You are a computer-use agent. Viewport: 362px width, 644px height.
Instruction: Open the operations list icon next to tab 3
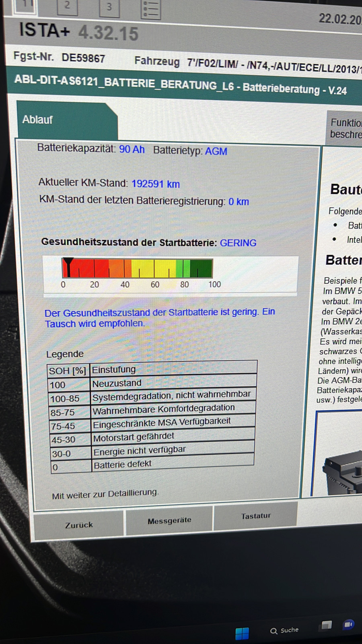click(x=151, y=9)
